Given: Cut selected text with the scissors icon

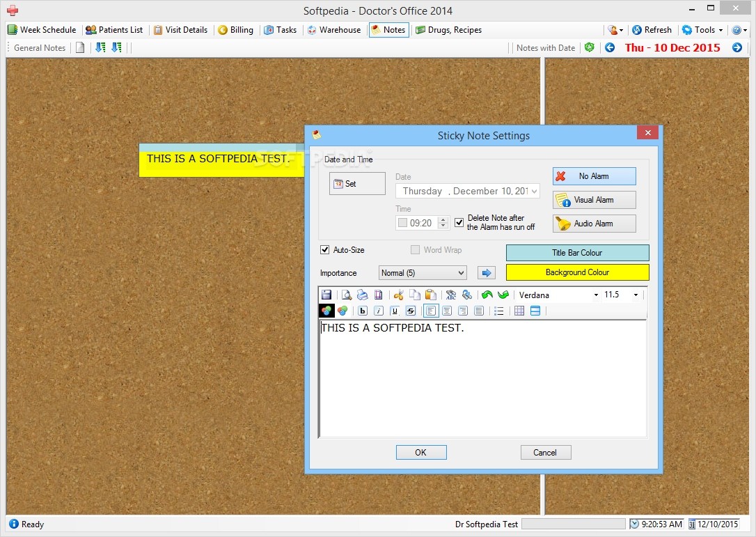Looking at the screenshot, I should pos(398,295).
